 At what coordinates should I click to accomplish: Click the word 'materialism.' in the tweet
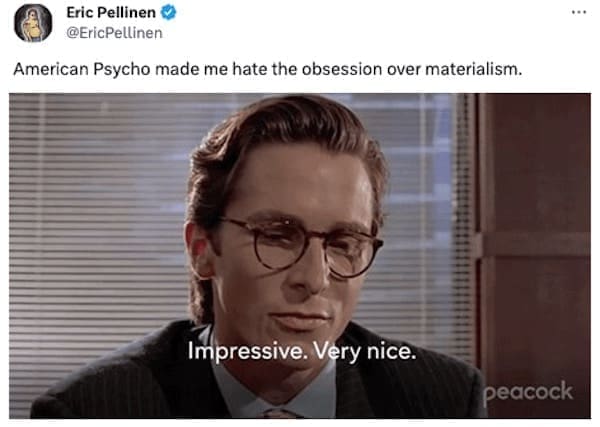click(474, 69)
